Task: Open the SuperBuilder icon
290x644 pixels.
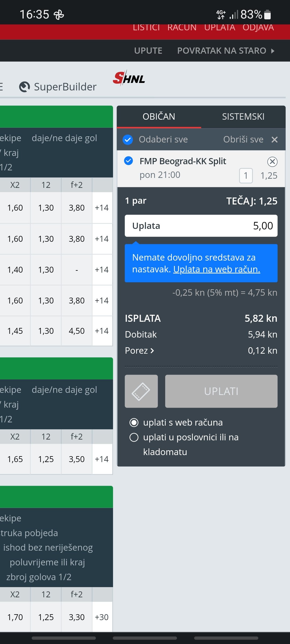Action: click(24, 87)
